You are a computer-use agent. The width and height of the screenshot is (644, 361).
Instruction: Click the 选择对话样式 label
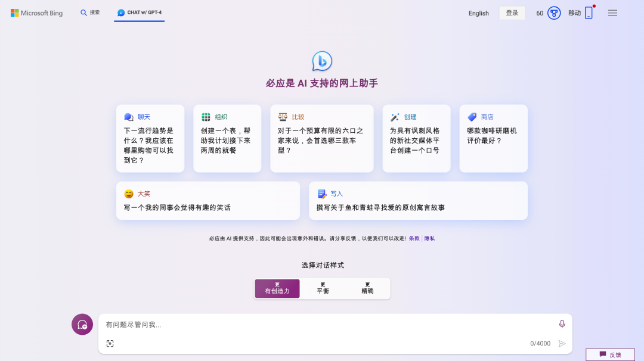pyautogui.click(x=323, y=266)
